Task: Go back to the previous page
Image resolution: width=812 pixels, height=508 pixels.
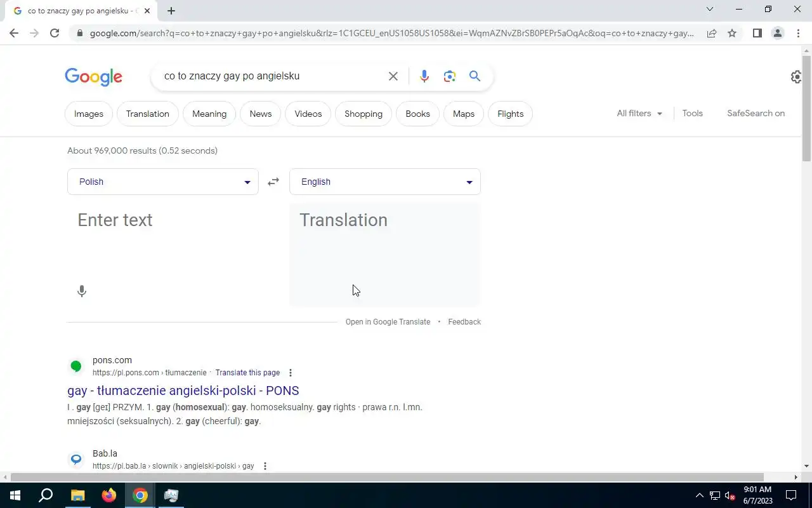Action: [x=14, y=33]
